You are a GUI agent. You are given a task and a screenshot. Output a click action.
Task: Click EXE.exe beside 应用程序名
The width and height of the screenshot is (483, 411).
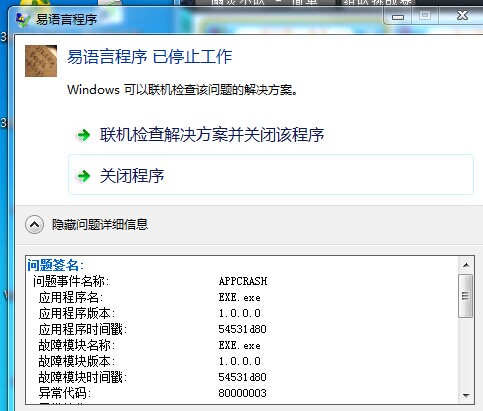[239, 297]
